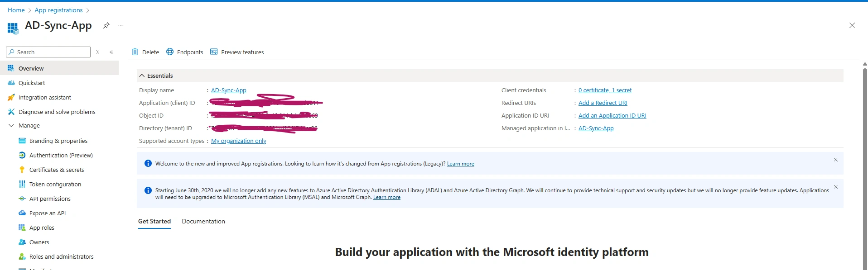Click the Authentication (Preview) icon
This screenshot has width=868, height=270.
point(22,155)
